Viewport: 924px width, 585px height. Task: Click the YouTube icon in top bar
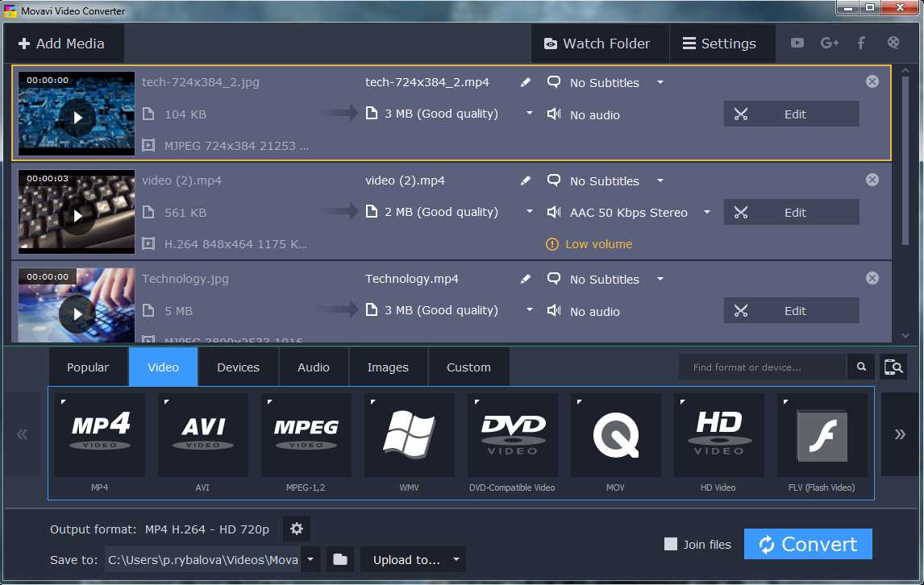pos(797,44)
